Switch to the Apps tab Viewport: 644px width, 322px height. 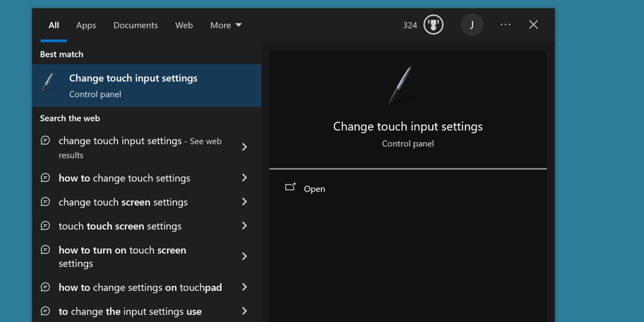86,25
